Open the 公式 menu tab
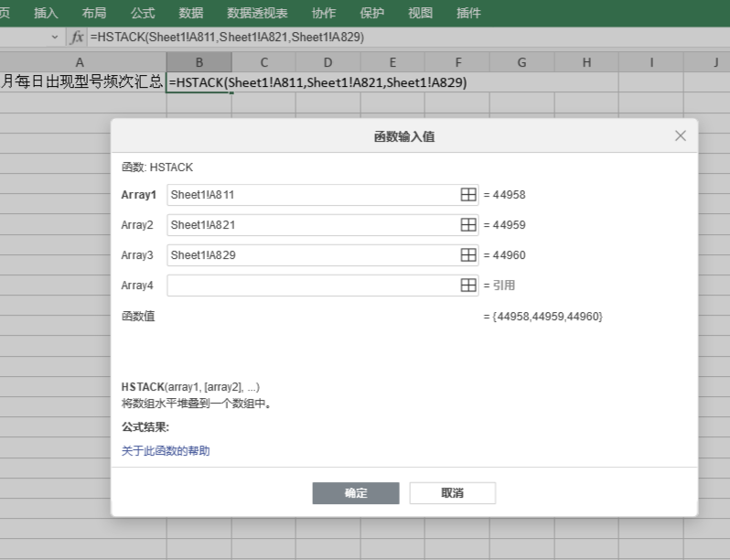730x560 pixels. (143, 13)
